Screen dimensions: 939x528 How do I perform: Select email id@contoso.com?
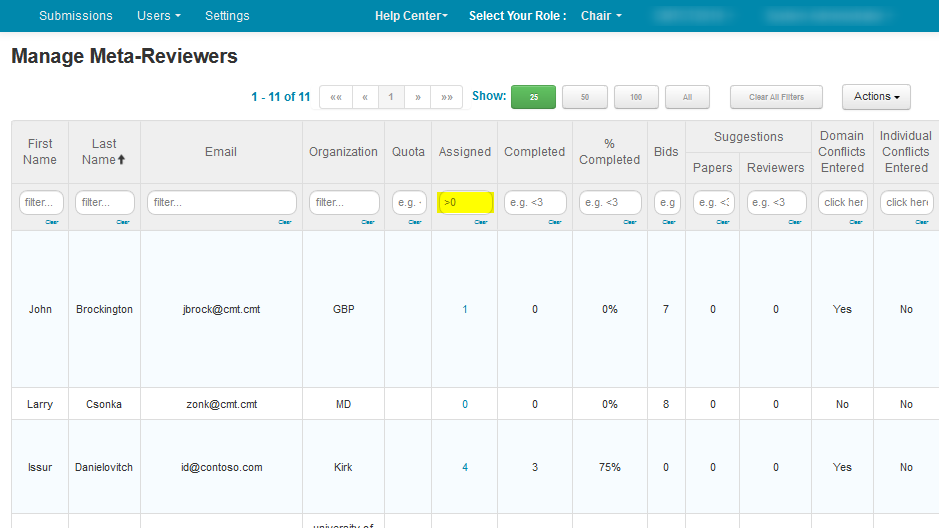coord(222,468)
